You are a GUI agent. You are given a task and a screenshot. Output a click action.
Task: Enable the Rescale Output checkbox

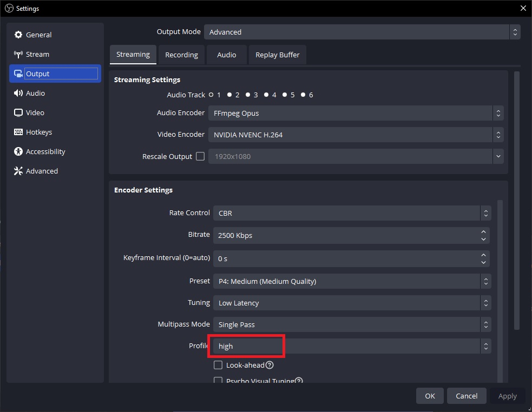point(200,156)
